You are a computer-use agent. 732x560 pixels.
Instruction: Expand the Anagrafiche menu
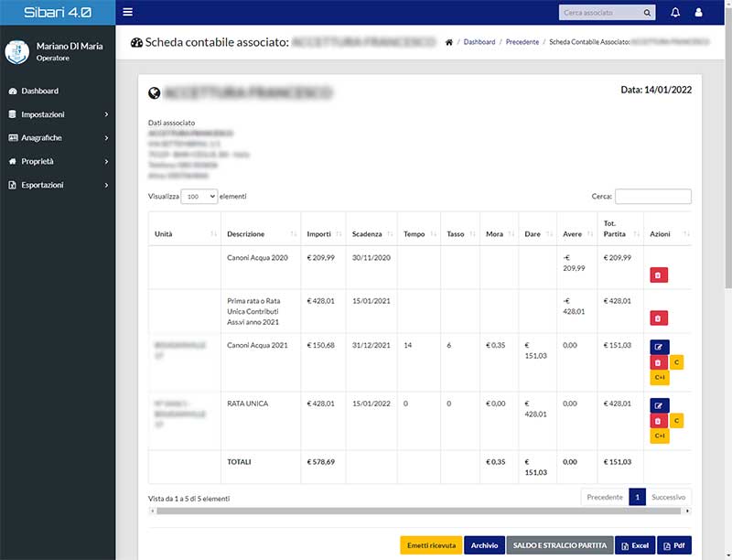click(58, 137)
